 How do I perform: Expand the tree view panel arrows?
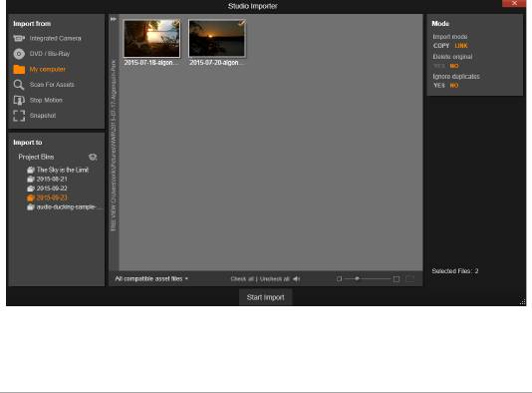pyautogui.click(x=114, y=19)
